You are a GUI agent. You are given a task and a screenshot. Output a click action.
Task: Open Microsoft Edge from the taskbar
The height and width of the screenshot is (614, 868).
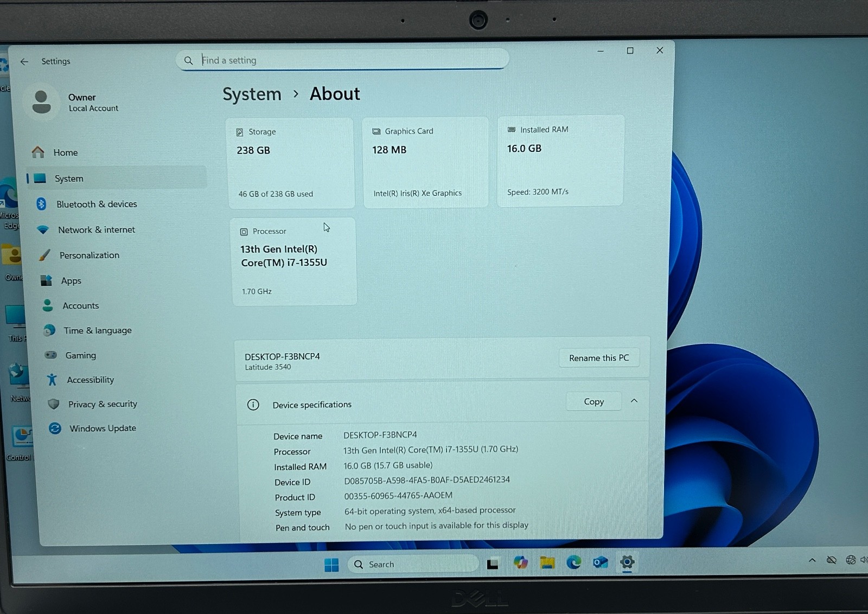coord(573,562)
